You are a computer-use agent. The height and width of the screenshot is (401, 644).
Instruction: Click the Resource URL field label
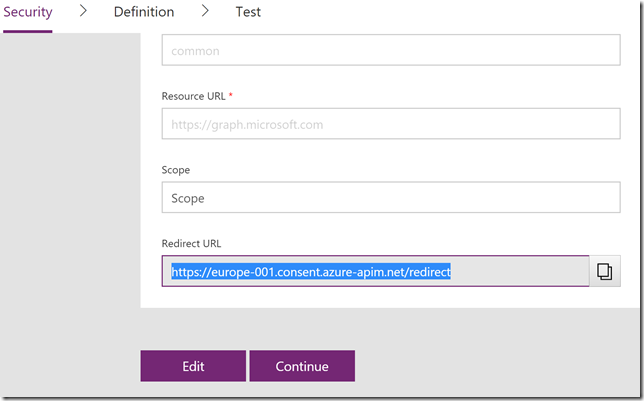click(x=193, y=96)
